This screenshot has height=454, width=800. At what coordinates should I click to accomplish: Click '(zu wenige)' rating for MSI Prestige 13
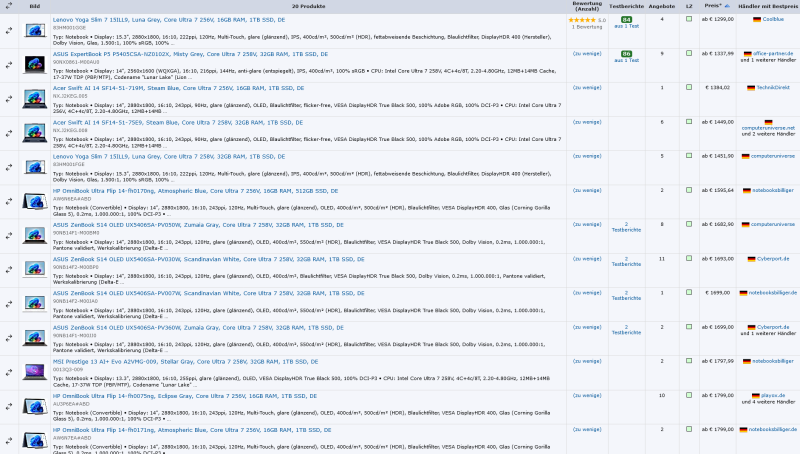[587, 361]
